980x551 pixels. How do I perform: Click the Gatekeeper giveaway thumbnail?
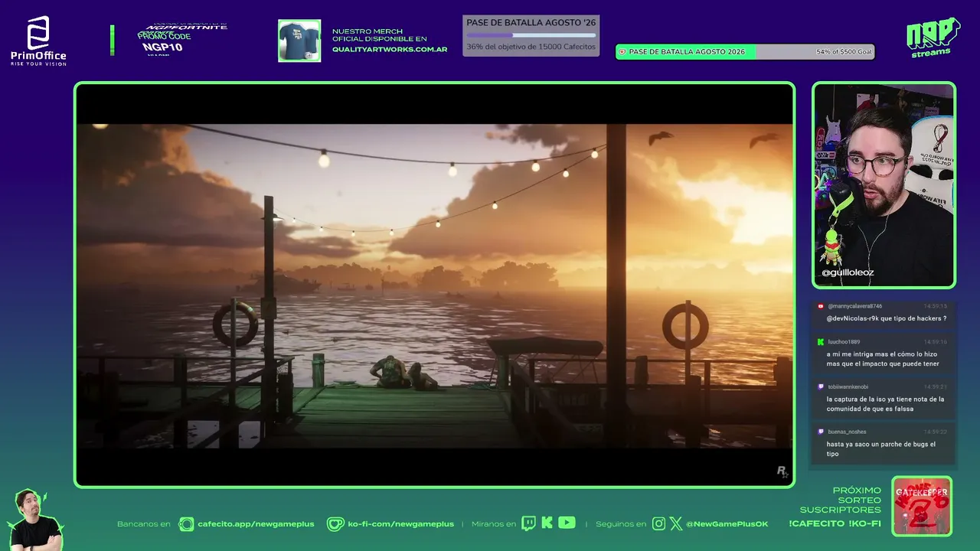(x=922, y=507)
